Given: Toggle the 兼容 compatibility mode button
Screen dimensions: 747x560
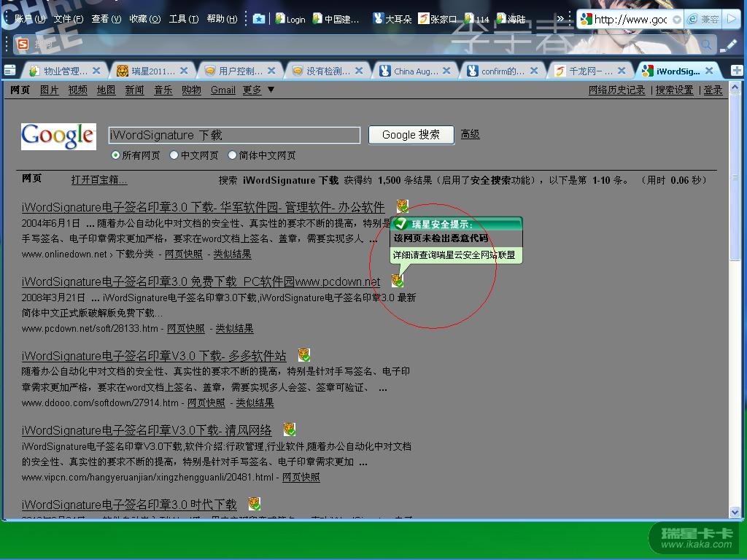Looking at the screenshot, I should tap(704, 19).
